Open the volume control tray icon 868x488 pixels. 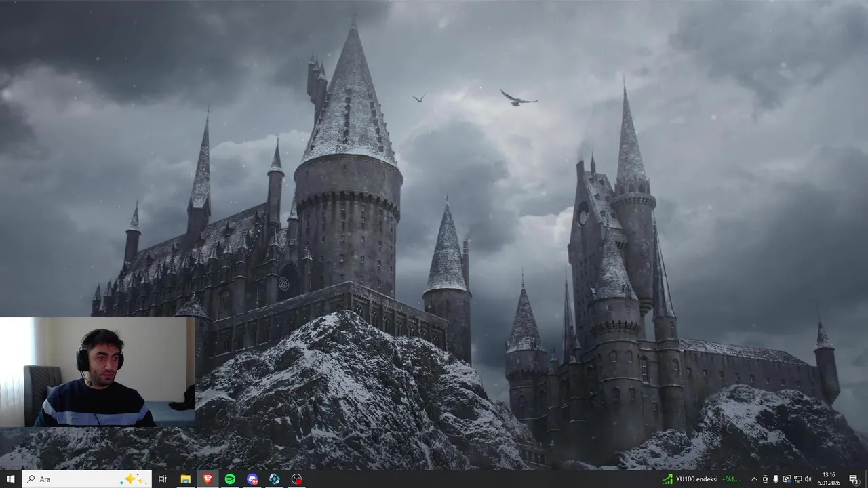point(808,479)
